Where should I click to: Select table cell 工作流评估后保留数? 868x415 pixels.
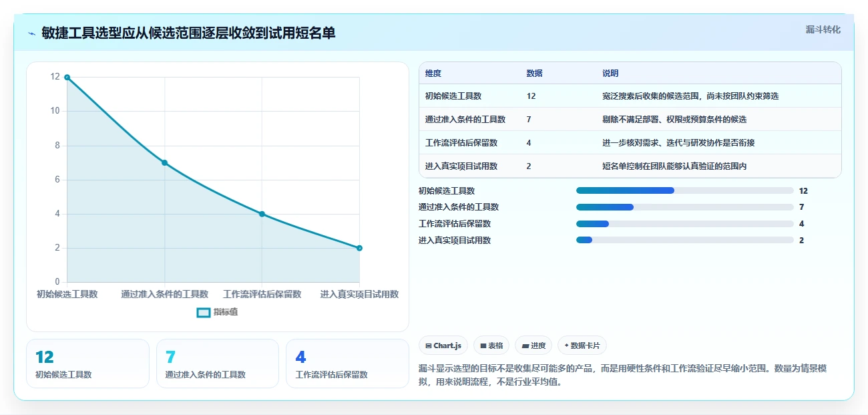pyautogui.click(x=461, y=143)
